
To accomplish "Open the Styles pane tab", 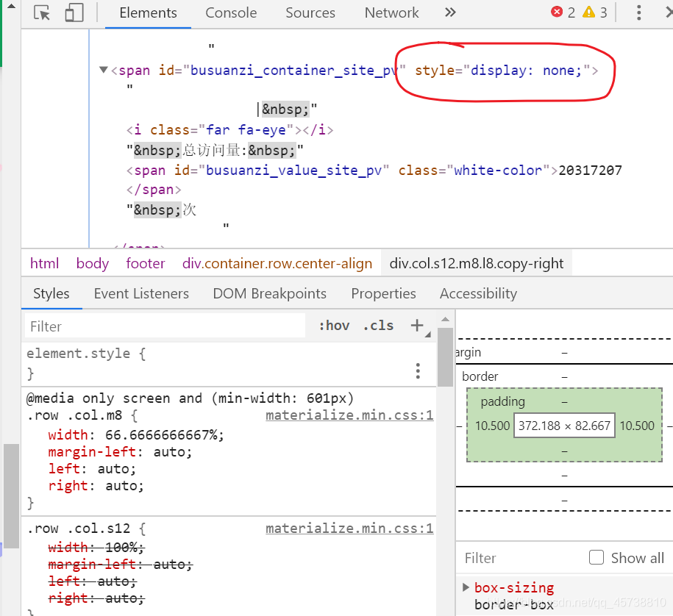I will click(x=51, y=294).
